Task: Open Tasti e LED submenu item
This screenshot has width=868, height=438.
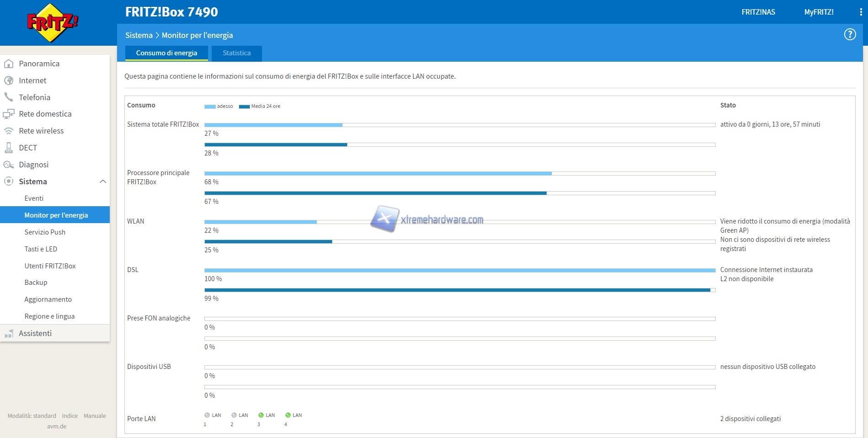Action: pos(41,249)
